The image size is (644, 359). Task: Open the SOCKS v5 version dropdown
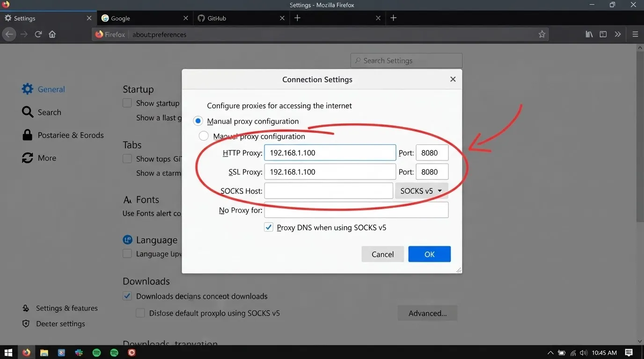click(x=422, y=191)
